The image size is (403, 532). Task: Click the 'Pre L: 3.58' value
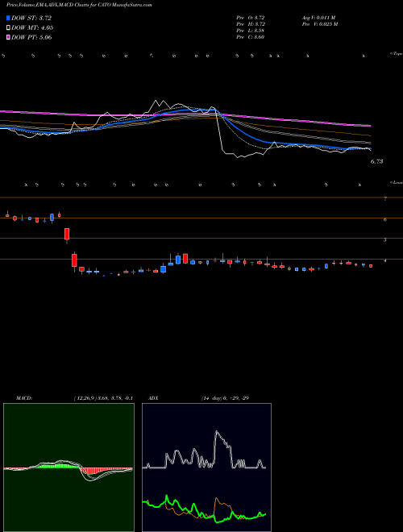click(x=251, y=31)
